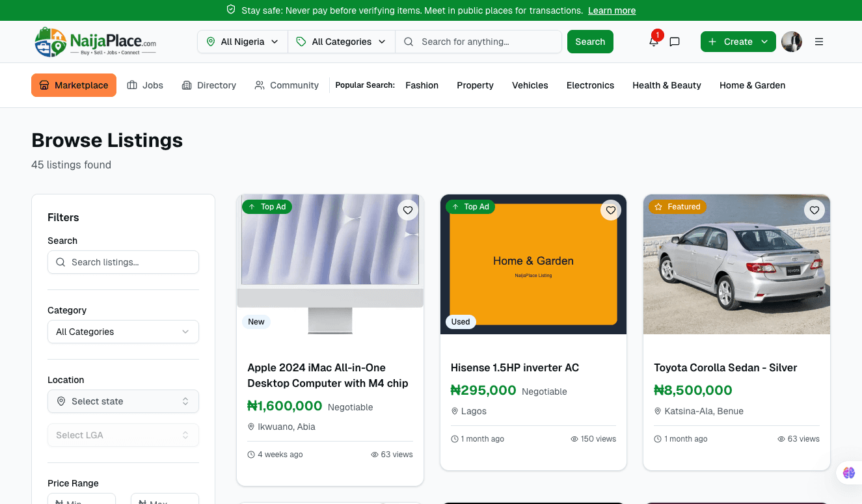
Task: Click the green Search button
Action: coord(590,42)
